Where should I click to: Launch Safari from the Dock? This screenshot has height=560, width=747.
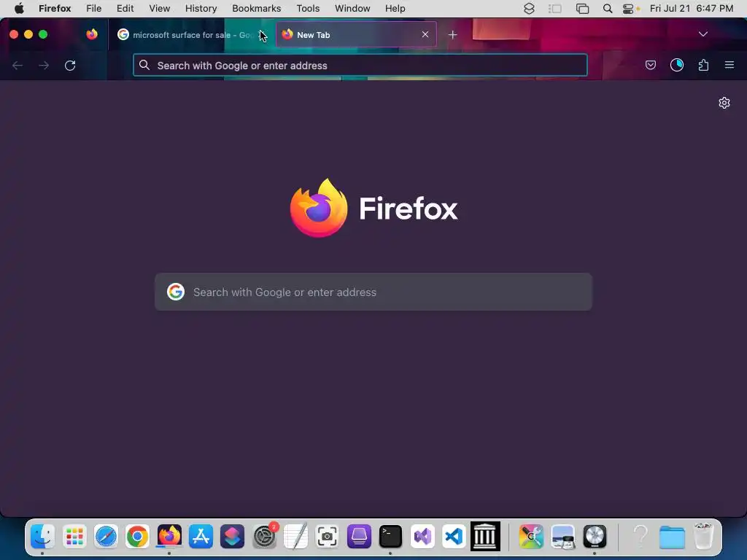coord(106,537)
